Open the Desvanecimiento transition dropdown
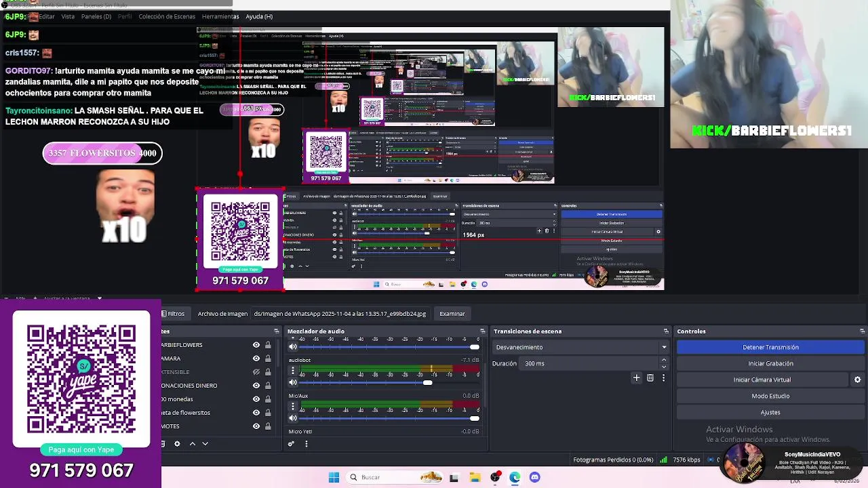The width and height of the screenshot is (868, 488). [580, 347]
